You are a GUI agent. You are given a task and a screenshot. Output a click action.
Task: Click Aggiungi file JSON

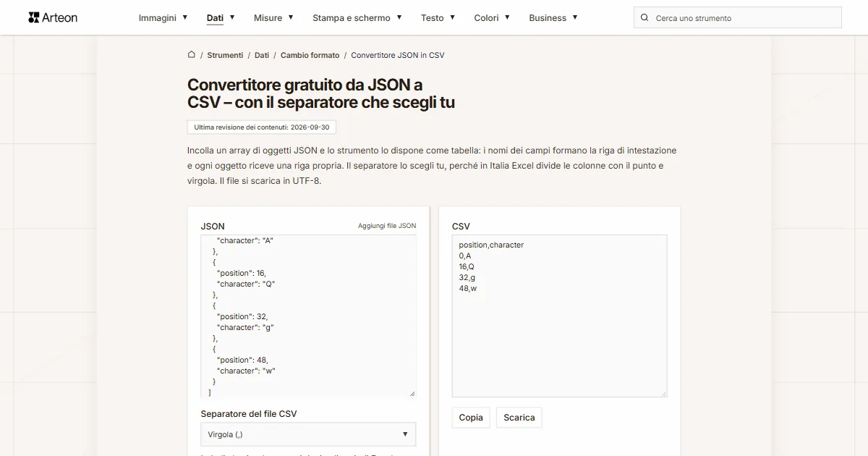pyautogui.click(x=387, y=226)
